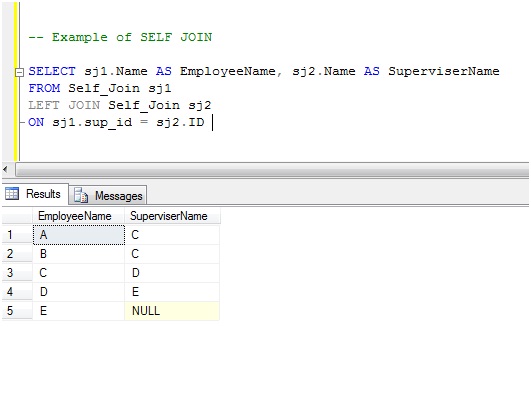Click SuperviserName cell C in row 2
The height and width of the screenshot is (397, 531).
[x=172, y=254]
